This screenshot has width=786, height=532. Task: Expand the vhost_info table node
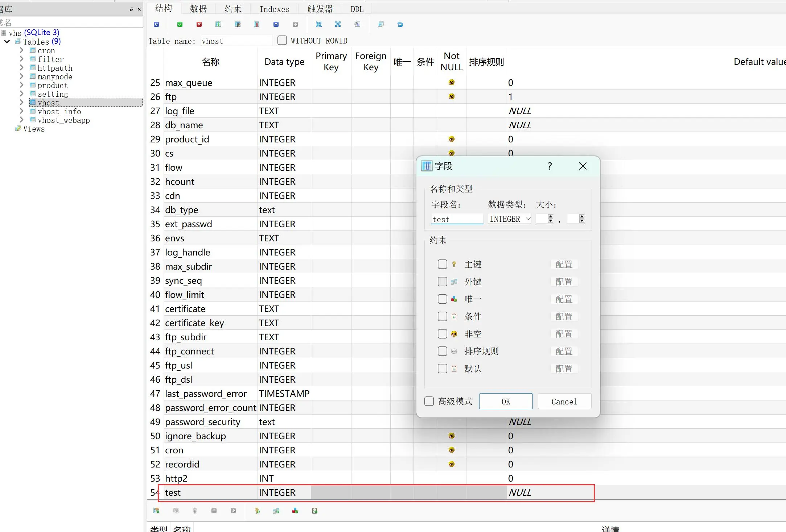tap(21, 111)
